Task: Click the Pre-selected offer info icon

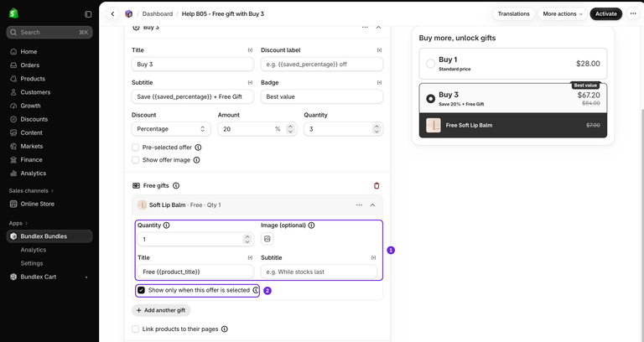Action: pyautogui.click(x=198, y=148)
